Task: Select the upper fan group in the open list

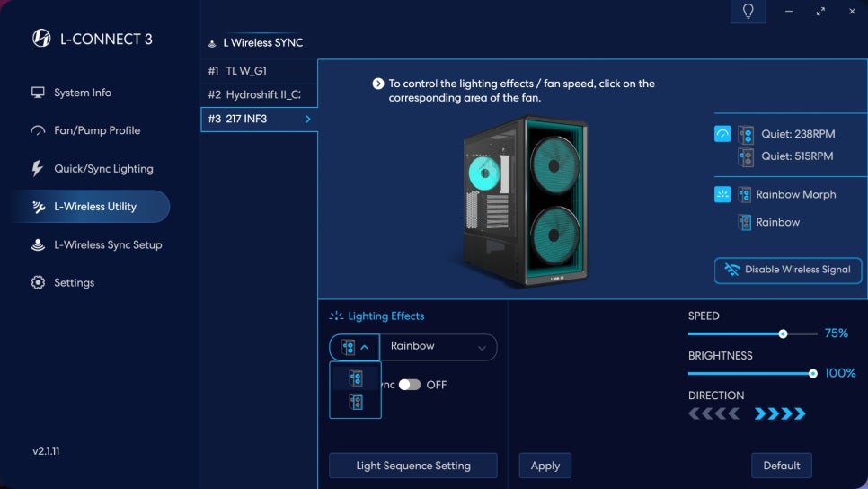Action: (x=356, y=378)
